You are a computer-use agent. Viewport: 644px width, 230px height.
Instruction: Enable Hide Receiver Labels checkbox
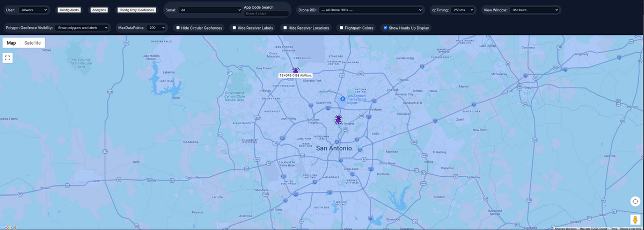tap(235, 27)
